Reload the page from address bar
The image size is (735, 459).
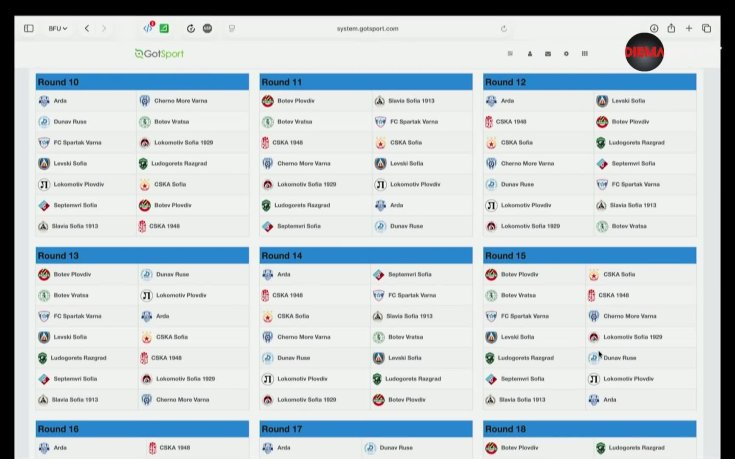coord(504,29)
